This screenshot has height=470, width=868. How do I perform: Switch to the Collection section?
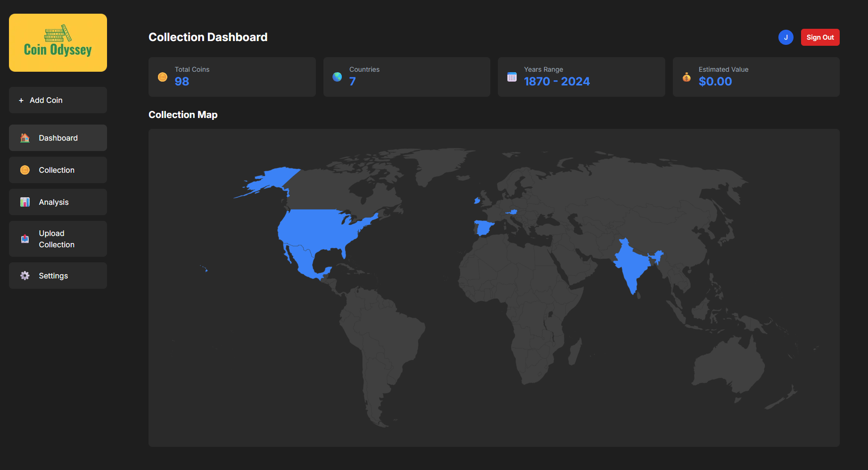57,169
